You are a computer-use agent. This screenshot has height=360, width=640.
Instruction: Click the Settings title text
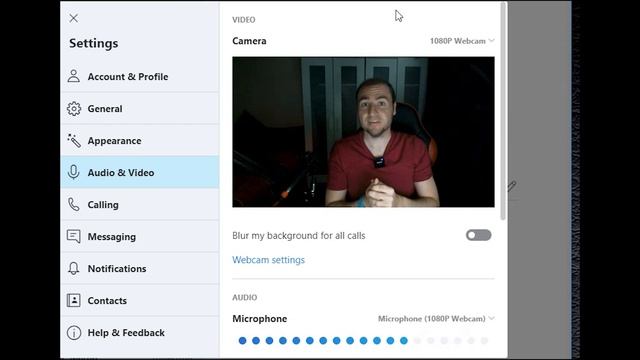click(x=93, y=43)
